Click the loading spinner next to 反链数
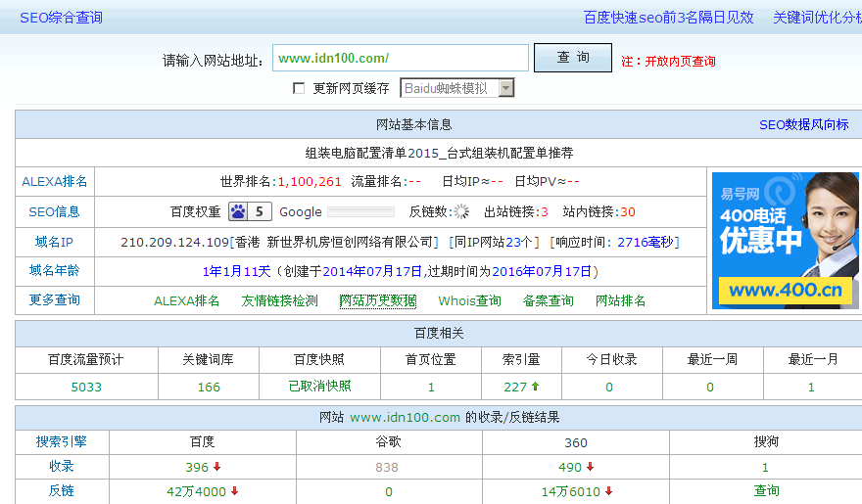The width and height of the screenshot is (862, 504). coord(461,211)
